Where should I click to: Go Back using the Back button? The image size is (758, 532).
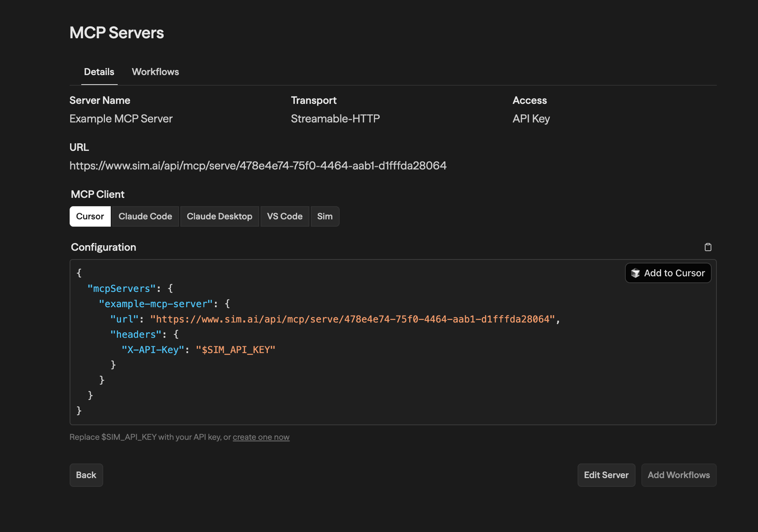pyautogui.click(x=86, y=475)
